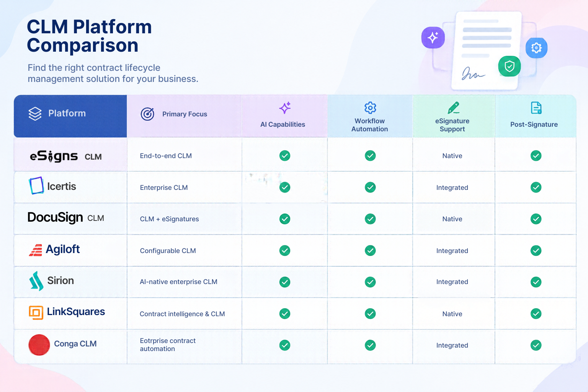Click the Primary Focus column header text
The width and height of the screenshot is (588, 392).
coord(185,114)
